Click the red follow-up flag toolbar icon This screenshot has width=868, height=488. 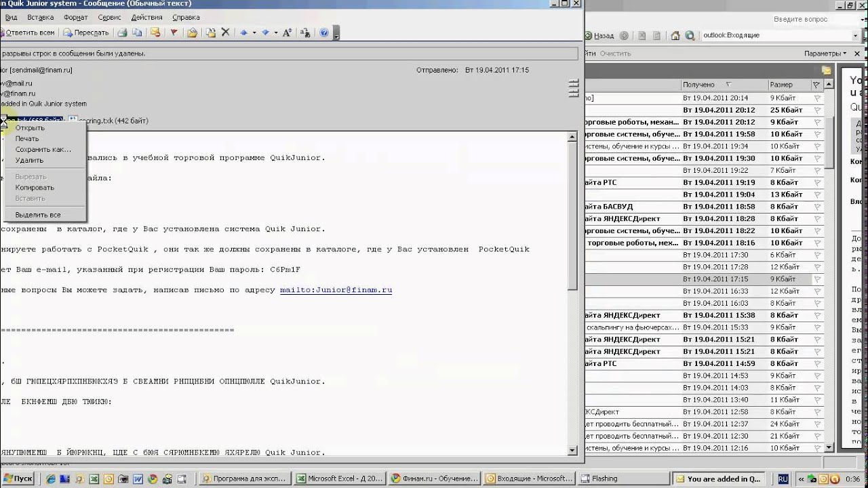[174, 33]
